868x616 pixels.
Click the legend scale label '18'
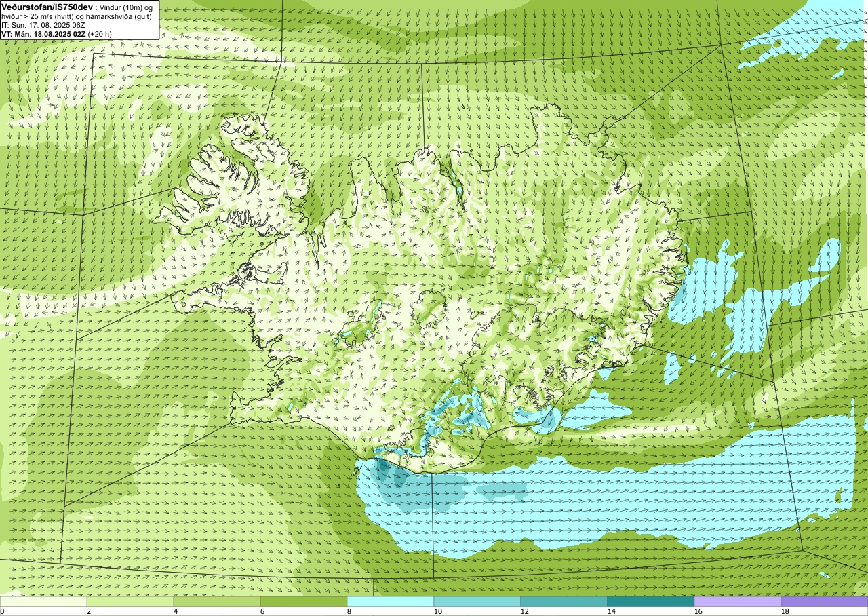785,611
